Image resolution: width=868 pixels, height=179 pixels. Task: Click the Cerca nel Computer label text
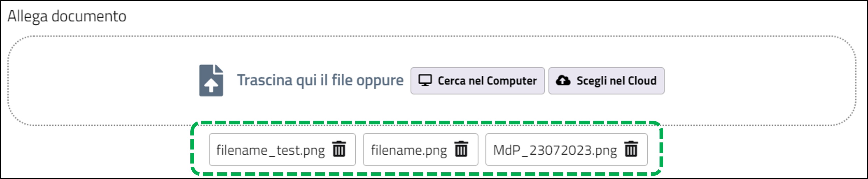(x=487, y=81)
